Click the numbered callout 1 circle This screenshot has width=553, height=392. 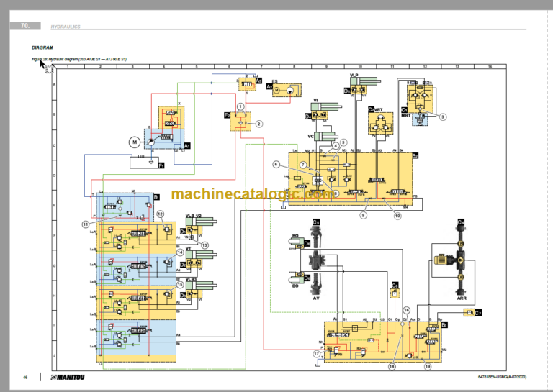click(241, 106)
